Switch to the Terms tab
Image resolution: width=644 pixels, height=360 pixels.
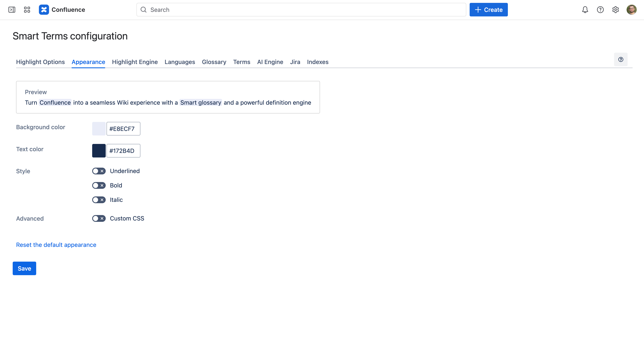point(241,62)
